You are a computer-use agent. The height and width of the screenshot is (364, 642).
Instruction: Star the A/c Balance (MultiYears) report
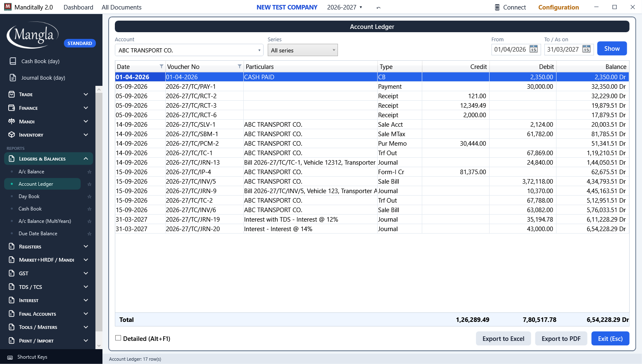click(89, 221)
